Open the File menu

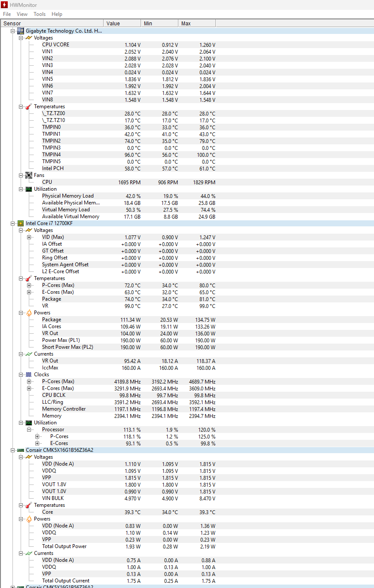tap(7, 14)
